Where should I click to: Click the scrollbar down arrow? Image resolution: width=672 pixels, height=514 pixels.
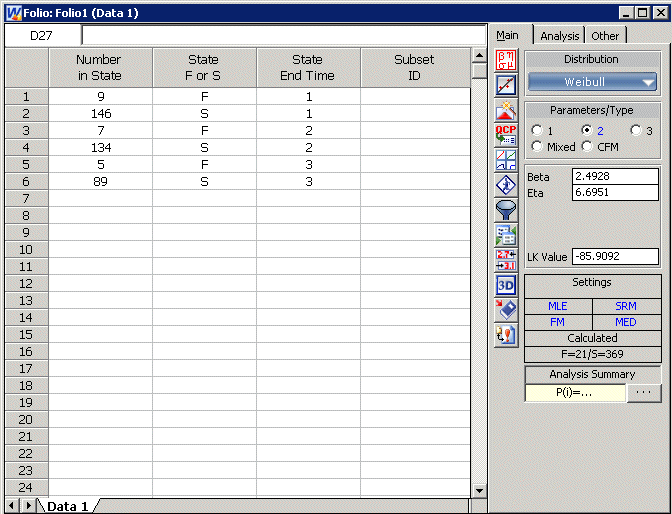479,490
